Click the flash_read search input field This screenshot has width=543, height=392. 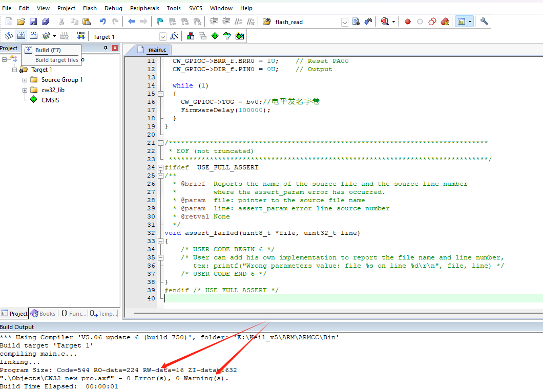[x=307, y=22]
